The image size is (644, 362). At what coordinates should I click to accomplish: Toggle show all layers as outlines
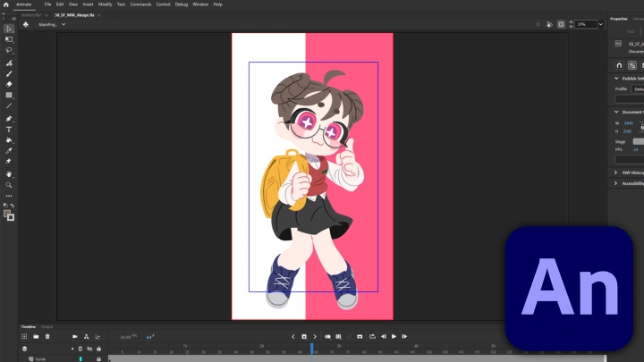(80, 349)
